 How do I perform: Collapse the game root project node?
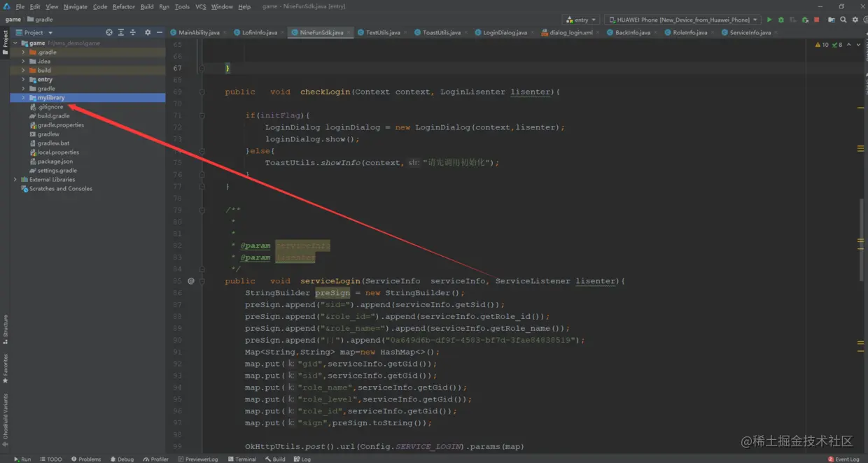(x=15, y=43)
